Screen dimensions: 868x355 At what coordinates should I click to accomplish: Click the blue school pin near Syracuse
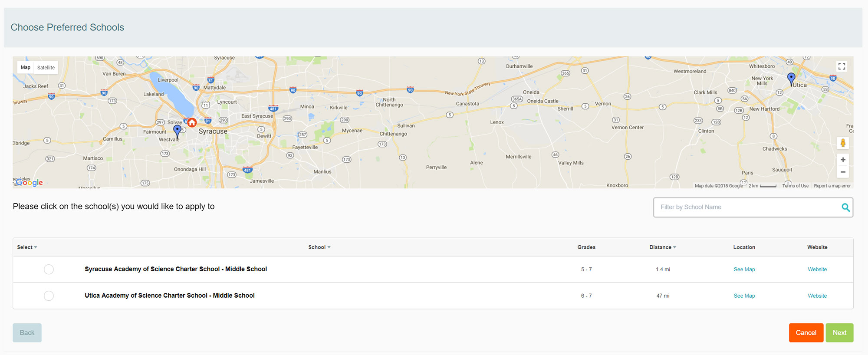tap(177, 130)
